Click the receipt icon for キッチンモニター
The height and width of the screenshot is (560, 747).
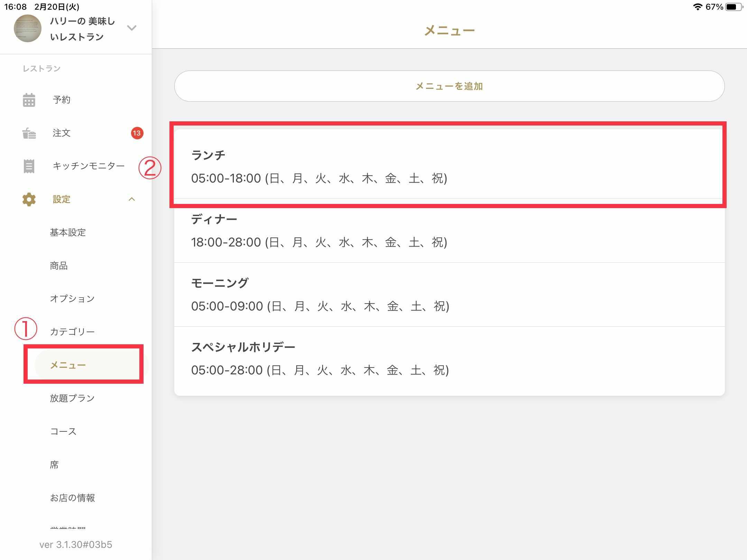(29, 166)
